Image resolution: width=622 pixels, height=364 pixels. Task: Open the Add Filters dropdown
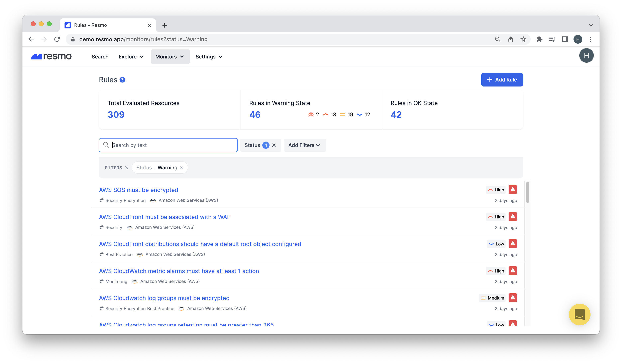point(305,145)
